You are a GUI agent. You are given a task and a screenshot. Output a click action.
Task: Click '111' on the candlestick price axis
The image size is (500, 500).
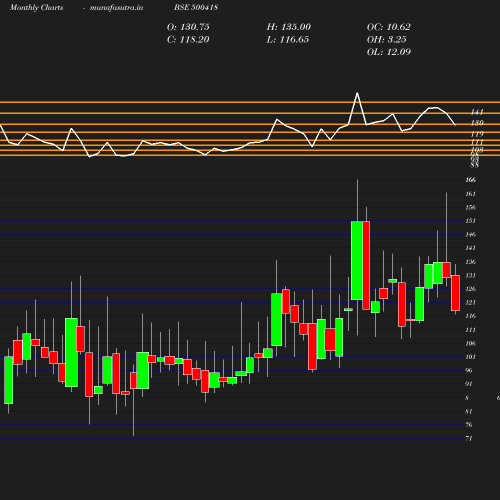click(x=470, y=330)
